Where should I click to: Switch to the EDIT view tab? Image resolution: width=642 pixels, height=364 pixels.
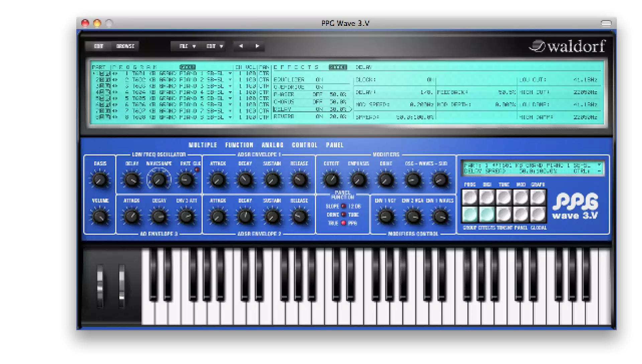coord(99,46)
